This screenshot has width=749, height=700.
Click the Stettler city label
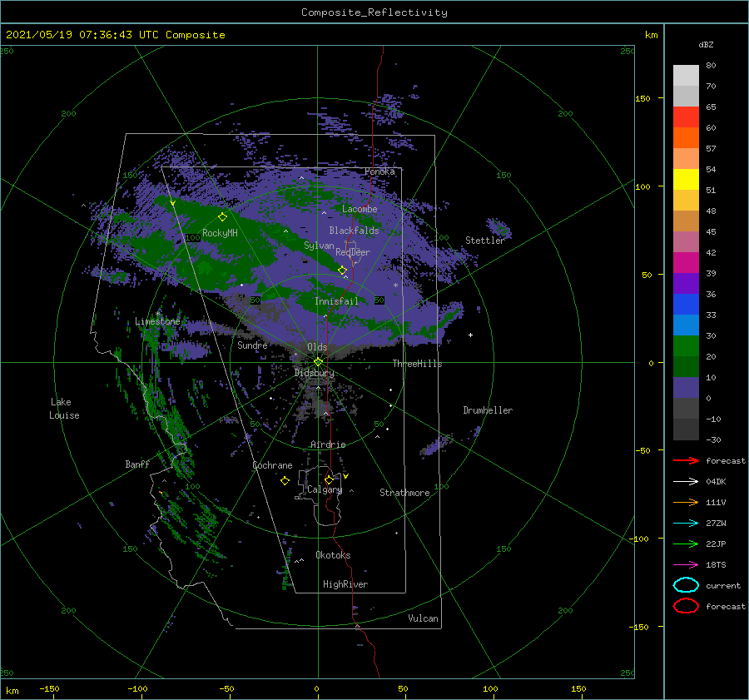485,241
